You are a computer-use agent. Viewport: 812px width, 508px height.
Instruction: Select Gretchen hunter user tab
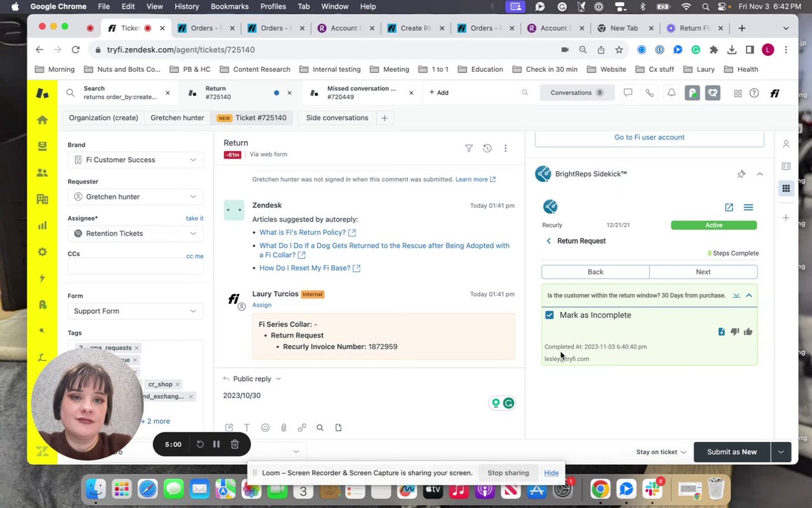click(177, 118)
